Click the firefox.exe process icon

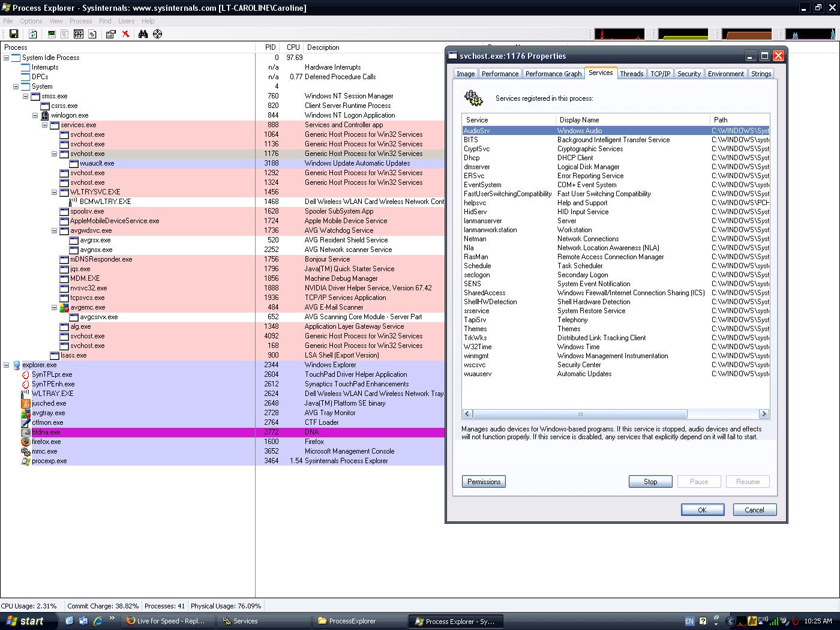(x=26, y=442)
